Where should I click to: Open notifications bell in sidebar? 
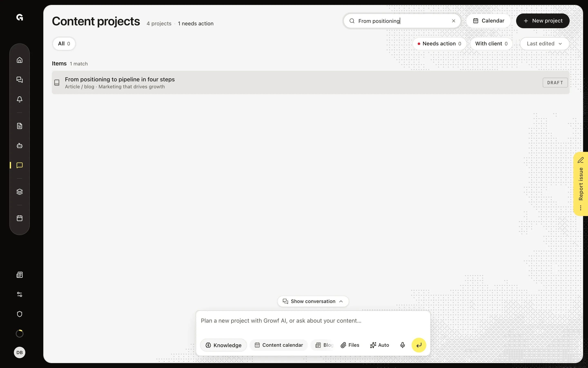pyautogui.click(x=20, y=99)
